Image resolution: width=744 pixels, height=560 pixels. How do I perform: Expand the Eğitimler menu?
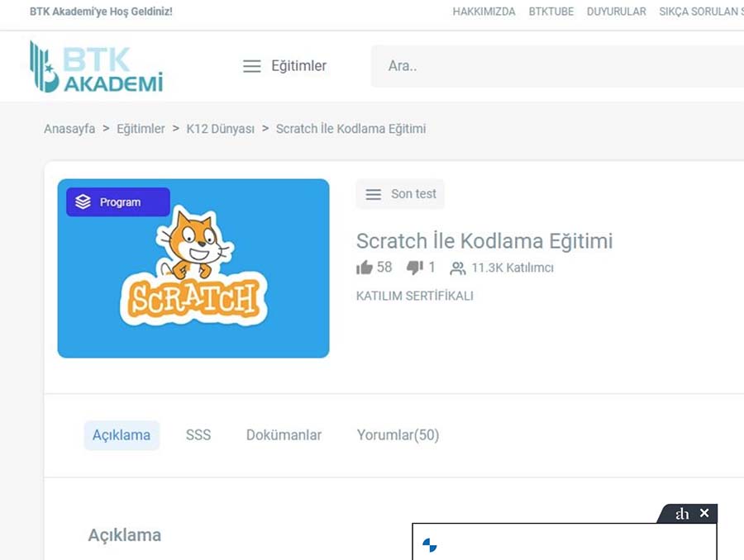pos(284,66)
